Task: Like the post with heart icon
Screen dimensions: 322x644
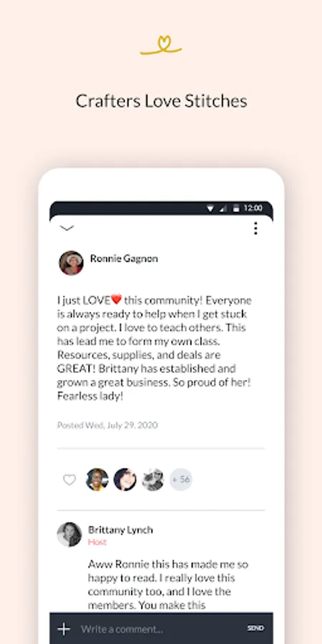Action: click(x=69, y=479)
